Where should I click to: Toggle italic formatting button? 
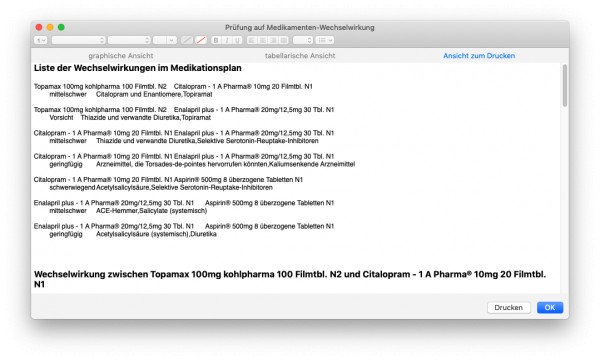227,40
